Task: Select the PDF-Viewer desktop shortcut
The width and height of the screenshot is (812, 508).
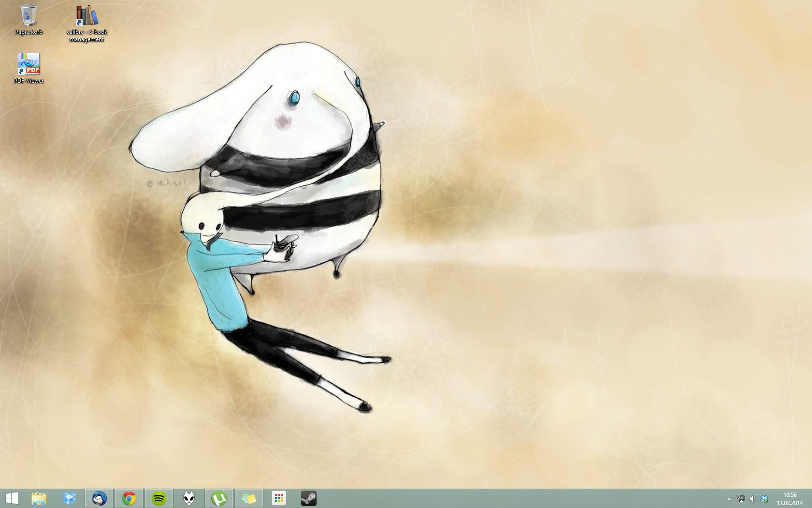Action: click(x=29, y=68)
